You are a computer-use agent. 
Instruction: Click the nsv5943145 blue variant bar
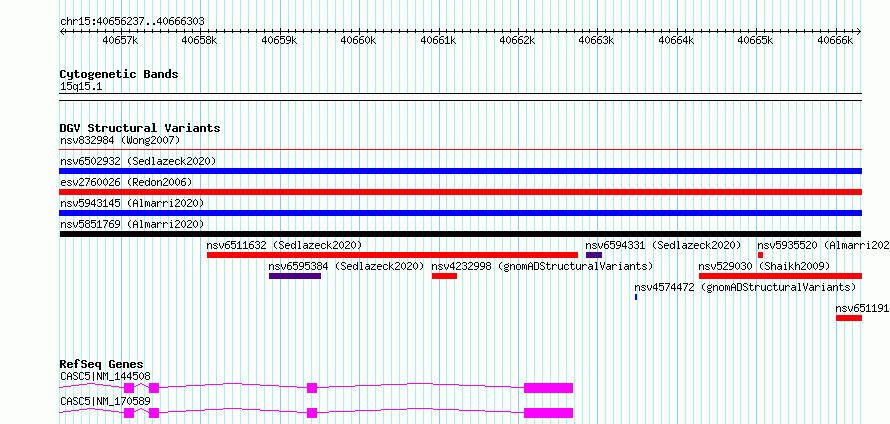click(x=460, y=213)
